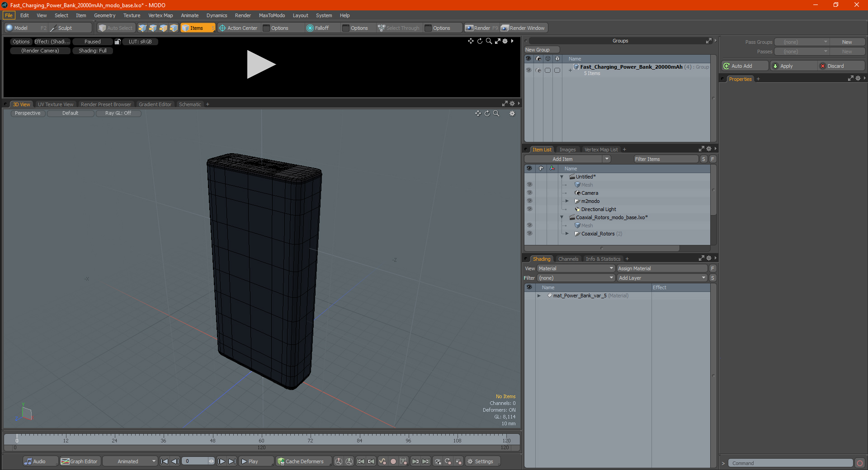Click the preview zoom magnifier icon
The height and width of the screenshot is (470, 868).
489,41
